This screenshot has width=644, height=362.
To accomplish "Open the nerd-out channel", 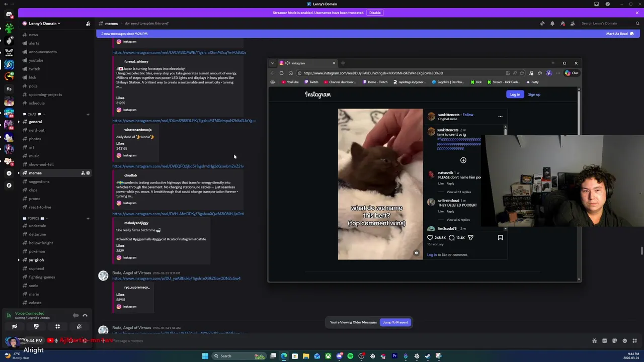I will tap(37, 130).
